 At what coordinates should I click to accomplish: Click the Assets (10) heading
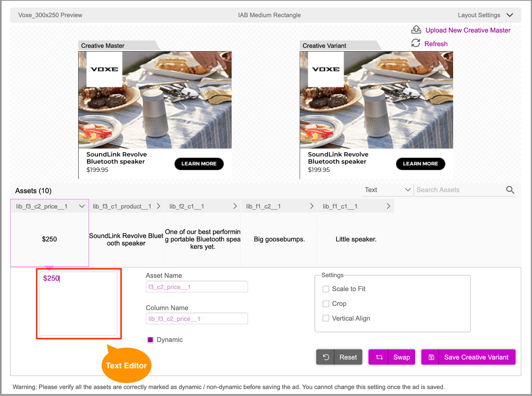click(x=33, y=191)
